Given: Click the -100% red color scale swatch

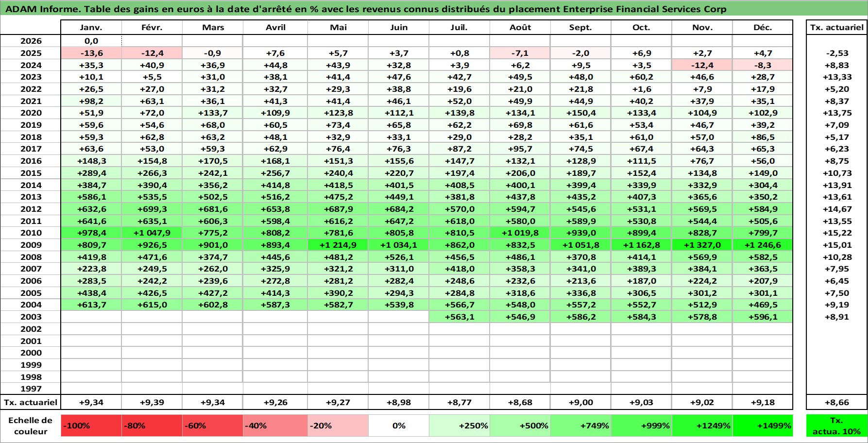Looking at the screenshot, I should click(91, 426).
